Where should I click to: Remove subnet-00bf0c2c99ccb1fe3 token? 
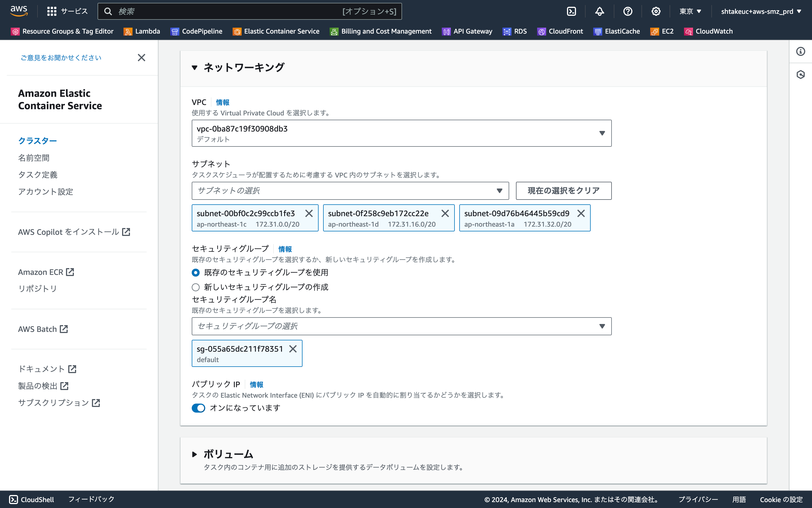[309, 213]
